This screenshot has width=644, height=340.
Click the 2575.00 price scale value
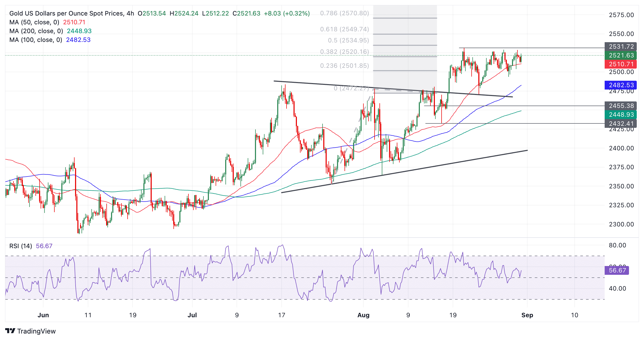[621, 15]
